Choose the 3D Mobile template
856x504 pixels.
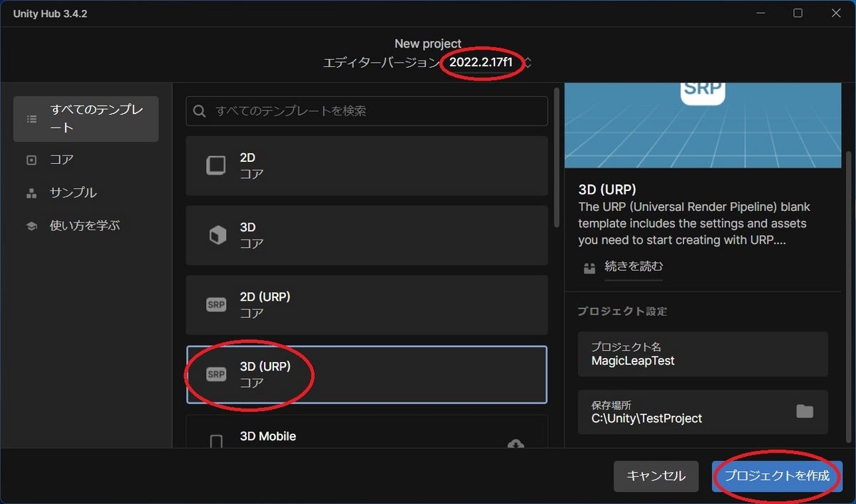pos(367,432)
